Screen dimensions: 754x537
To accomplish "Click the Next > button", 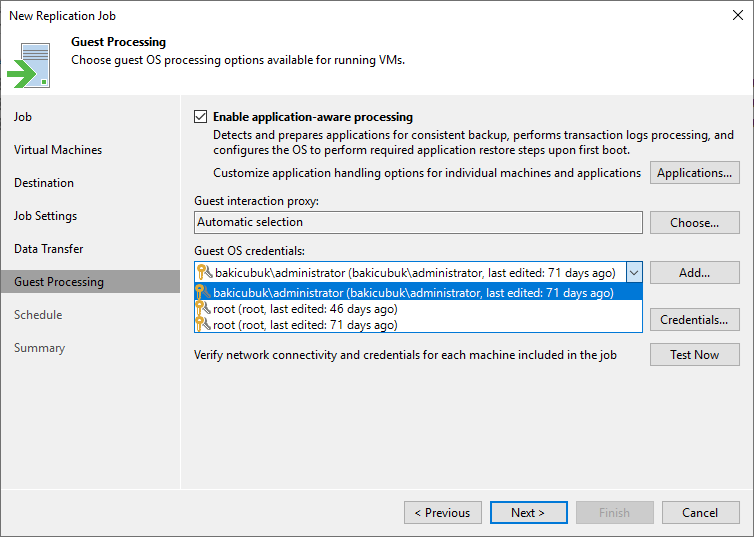I will point(528,512).
